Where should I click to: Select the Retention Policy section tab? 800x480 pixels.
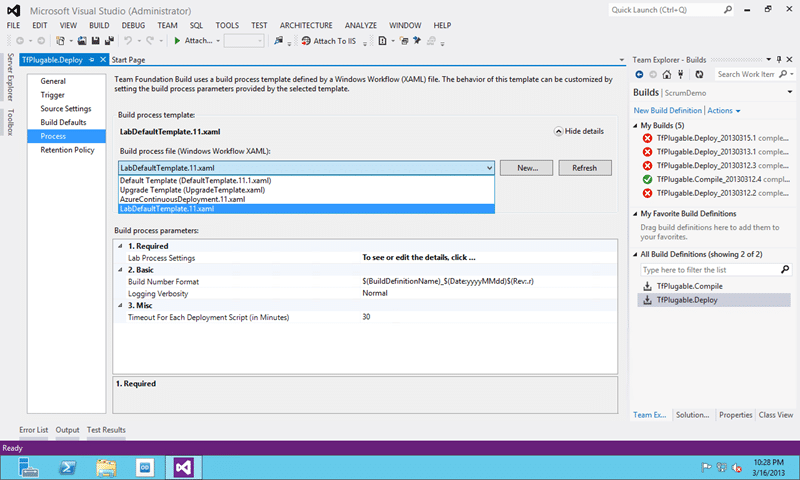(x=67, y=150)
